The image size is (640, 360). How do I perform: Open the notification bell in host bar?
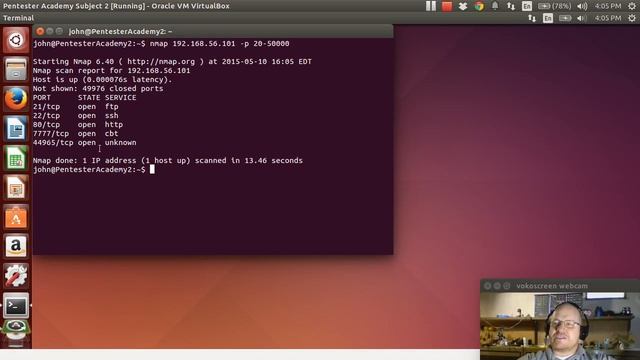point(495,6)
